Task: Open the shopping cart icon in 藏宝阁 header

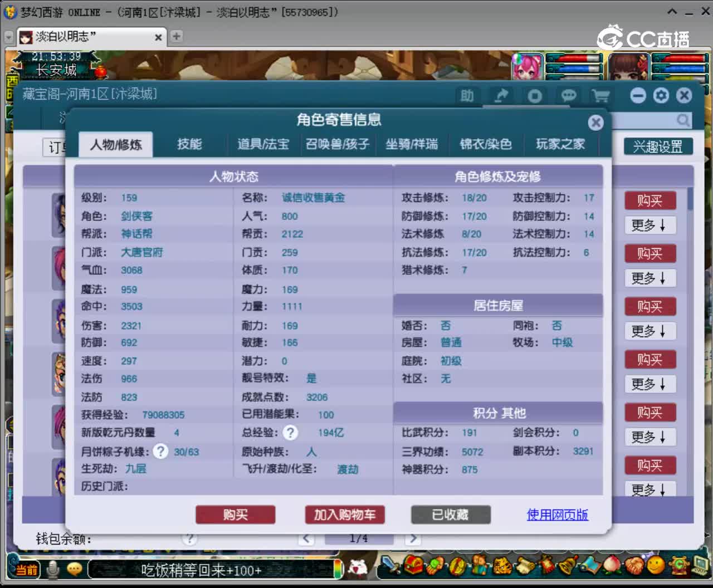Action: (600, 96)
